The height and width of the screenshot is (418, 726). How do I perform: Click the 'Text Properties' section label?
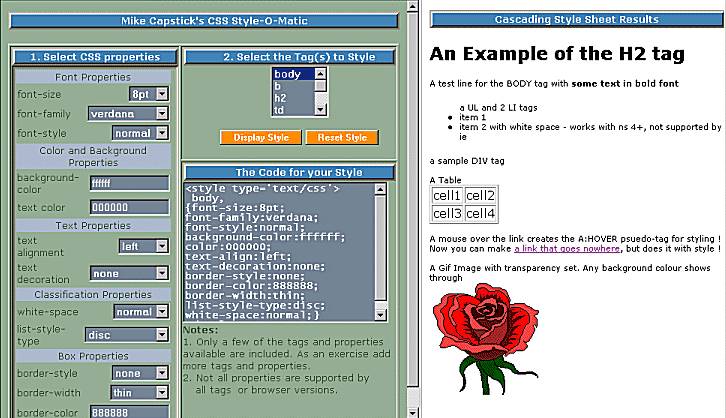tap(93, 225)
